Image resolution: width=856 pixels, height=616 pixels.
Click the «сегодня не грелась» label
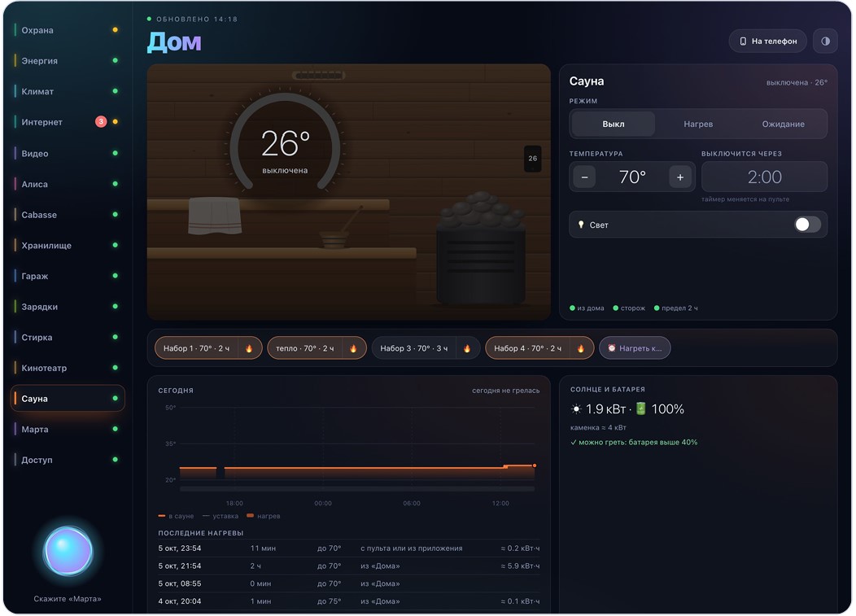505,391
